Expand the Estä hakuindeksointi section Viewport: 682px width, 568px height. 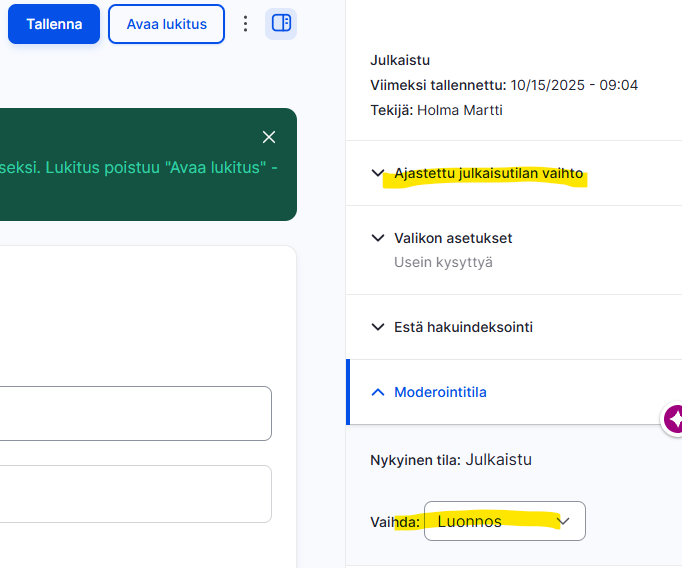click(x=463, y=327)
